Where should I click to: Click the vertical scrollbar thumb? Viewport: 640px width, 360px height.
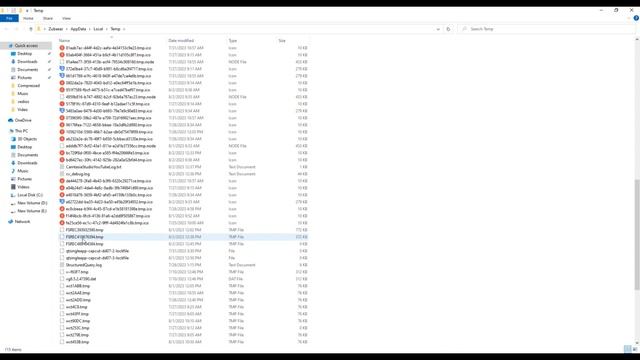coord(637,235)
